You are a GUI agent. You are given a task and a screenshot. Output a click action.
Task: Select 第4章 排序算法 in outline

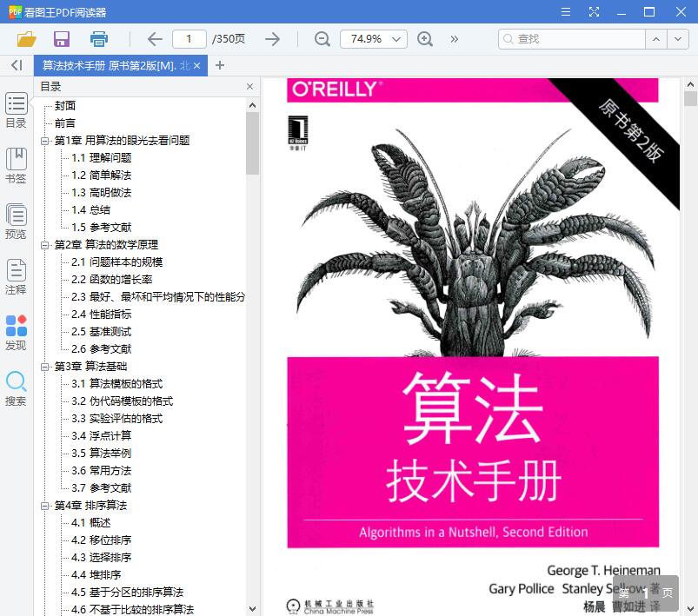tap(90, 505)
